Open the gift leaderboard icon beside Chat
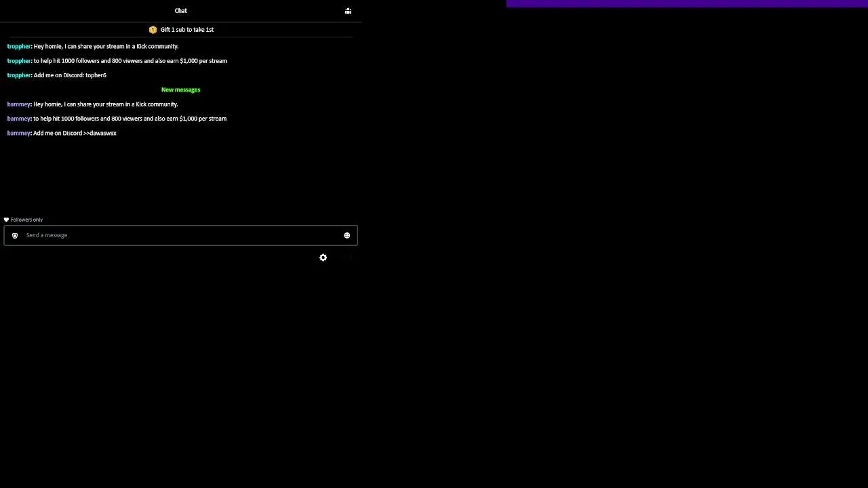Viewport: 868px width, 488px height. pyautogui.click(x=348, y=11)
